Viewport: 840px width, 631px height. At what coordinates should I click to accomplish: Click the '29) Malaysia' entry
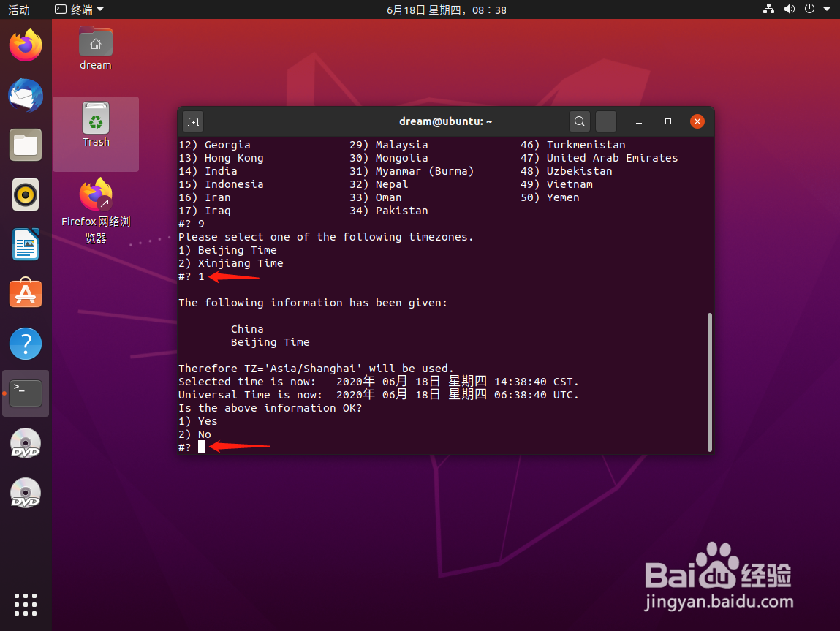point(388,145)
